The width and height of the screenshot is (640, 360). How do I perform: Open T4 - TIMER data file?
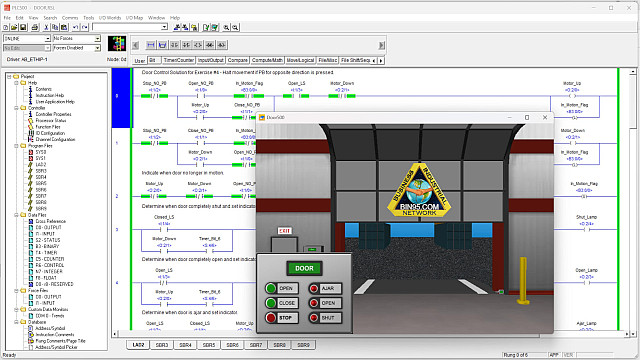tap(46, 253)
